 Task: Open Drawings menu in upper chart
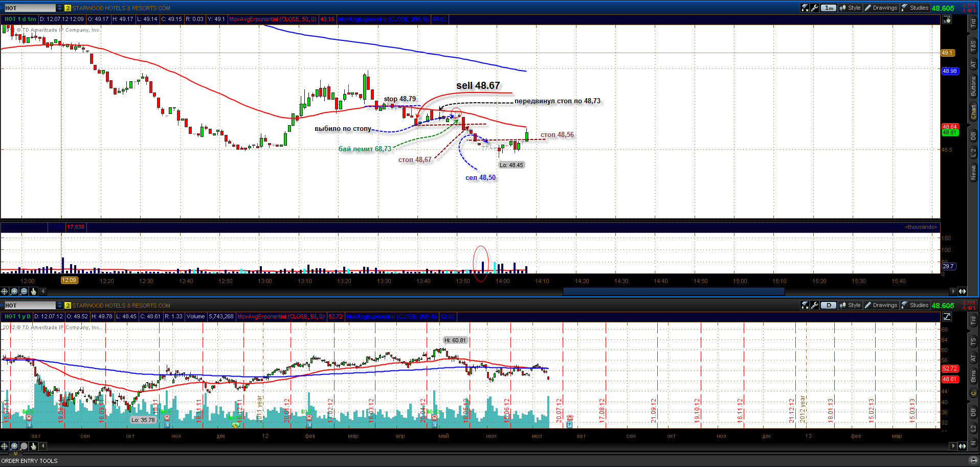click(x=881, y=8)
